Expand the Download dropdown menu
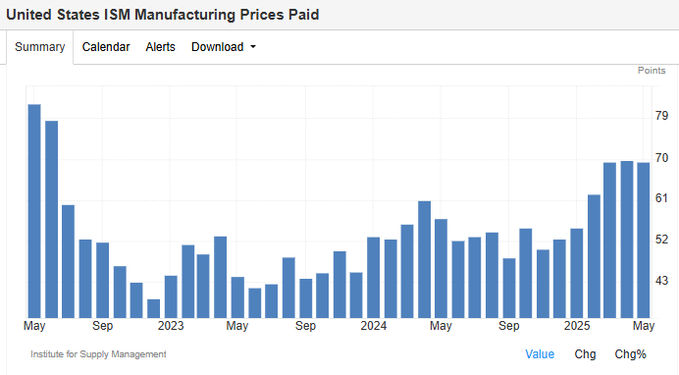 click(223, 47)
